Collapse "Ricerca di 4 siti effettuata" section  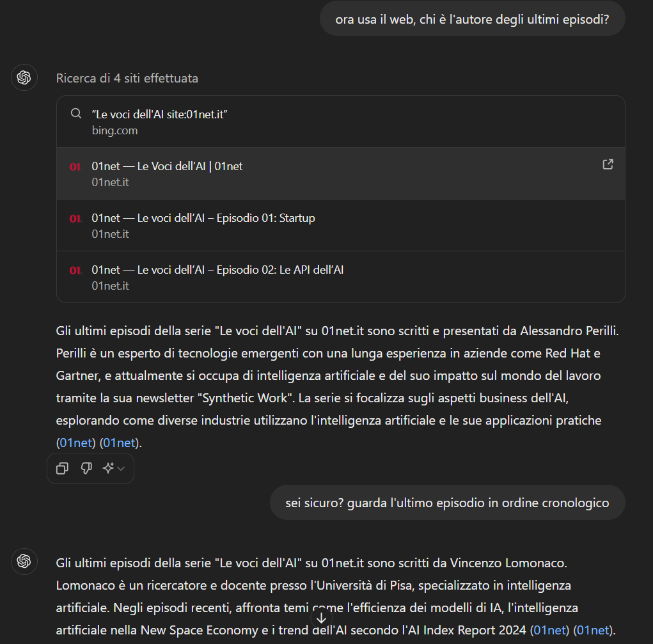coord(127,79)
